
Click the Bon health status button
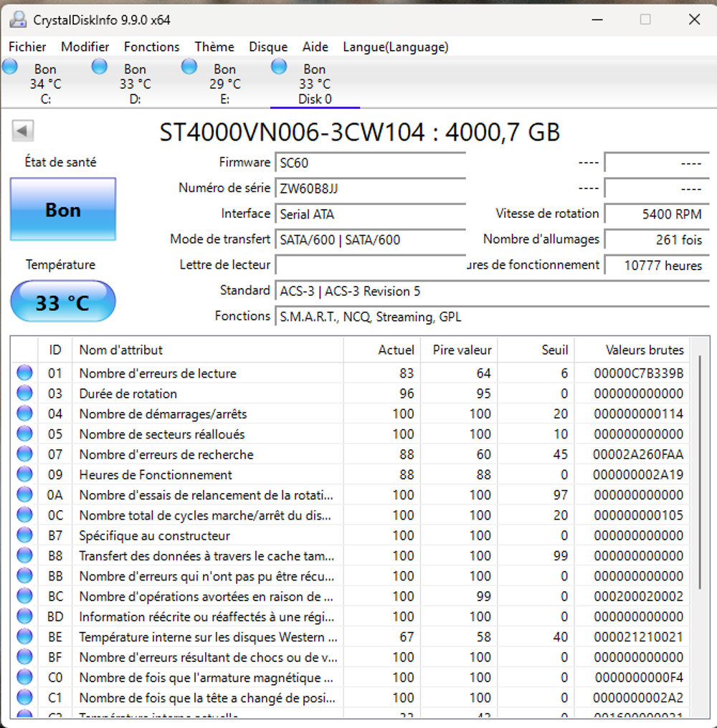tap(63, 209)
